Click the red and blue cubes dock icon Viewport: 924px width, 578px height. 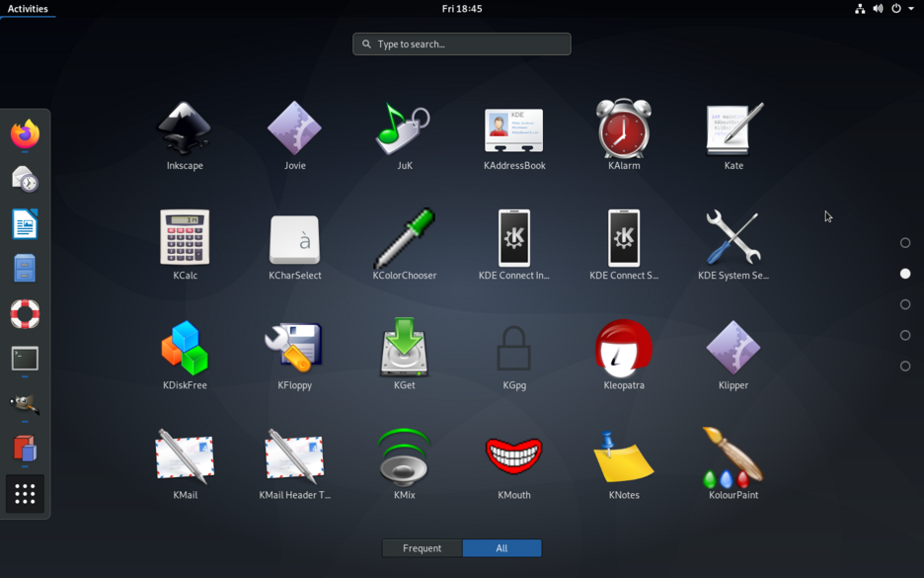[25, 449]
